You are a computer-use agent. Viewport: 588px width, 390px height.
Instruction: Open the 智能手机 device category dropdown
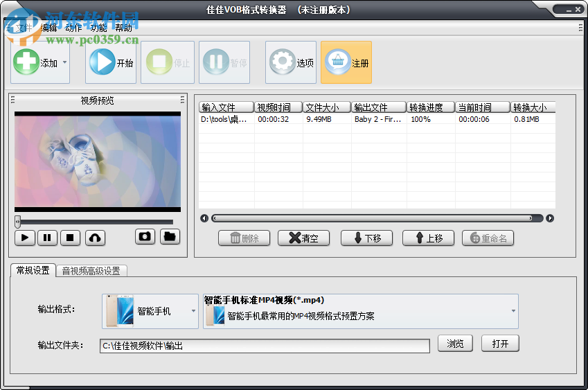tap(150, 311)
